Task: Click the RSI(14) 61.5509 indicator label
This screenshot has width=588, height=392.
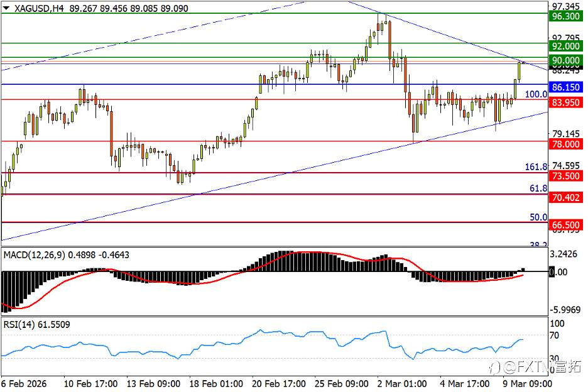Action: pyautogui.click(x=36, y=325)
